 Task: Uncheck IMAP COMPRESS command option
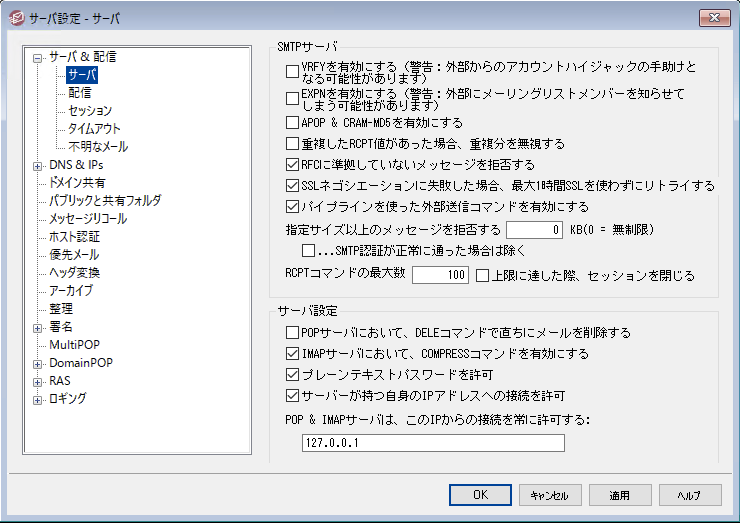tap(292, 354)
